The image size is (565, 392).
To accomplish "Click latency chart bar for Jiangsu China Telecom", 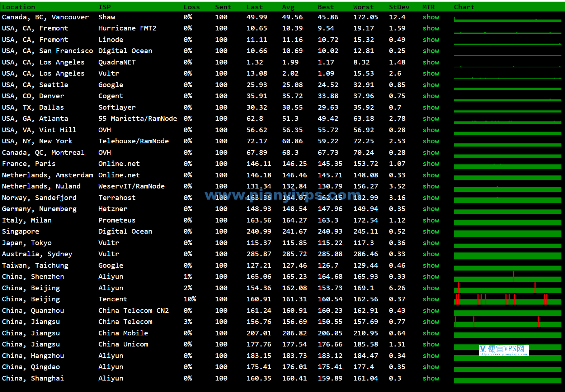I will point(508,322).
